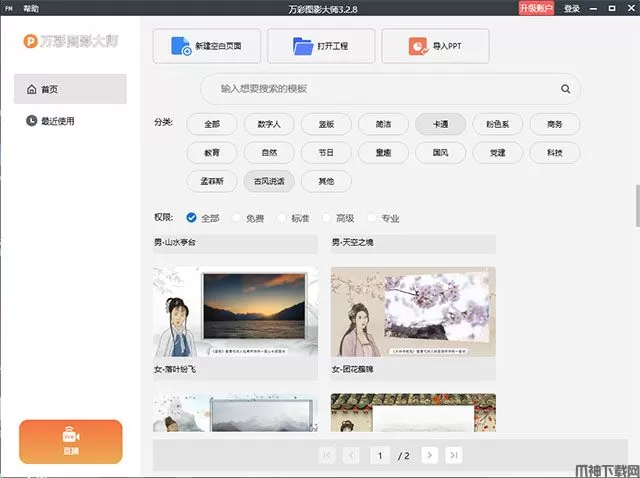Click the 打开工程 button label
Screen dimensions: 640x478
(332, 46)
